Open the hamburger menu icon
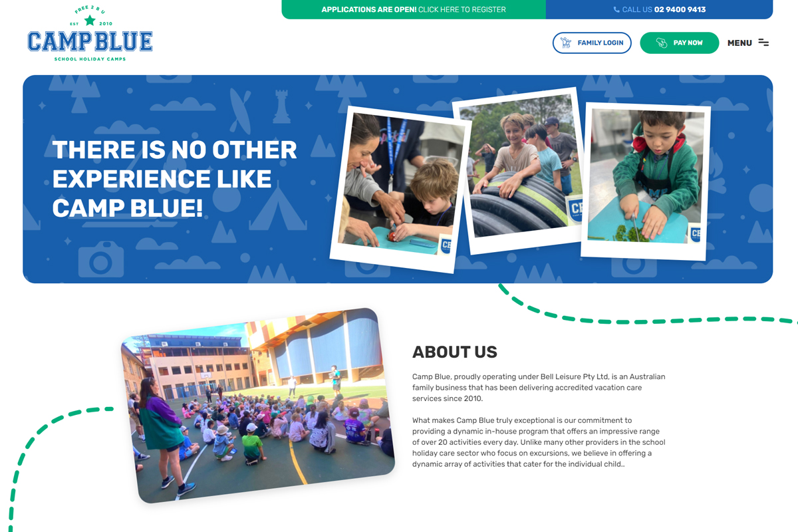The height and width of the screenshot is (532, 798). tap(763, 43)
